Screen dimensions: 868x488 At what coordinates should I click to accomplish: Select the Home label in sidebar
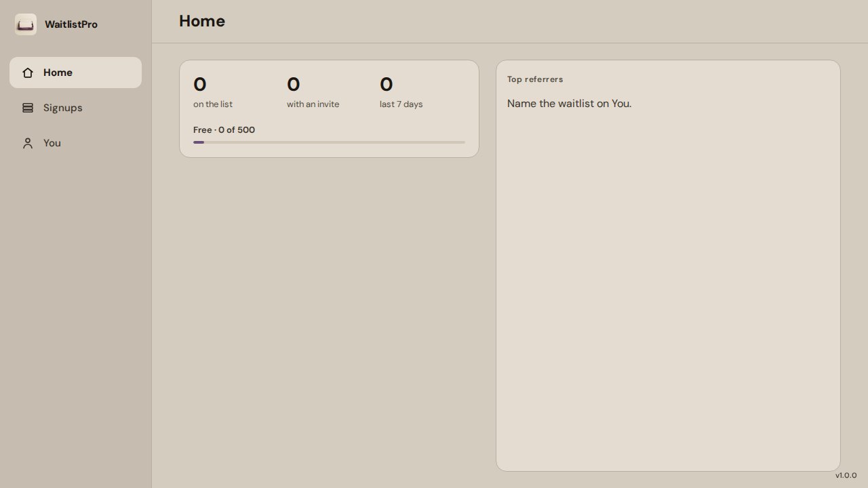[58, 73]
